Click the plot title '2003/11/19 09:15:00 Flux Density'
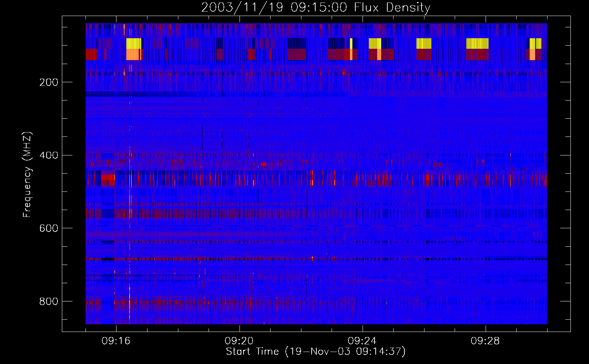This screenshot has height=364, width=589. click(316, 7)
